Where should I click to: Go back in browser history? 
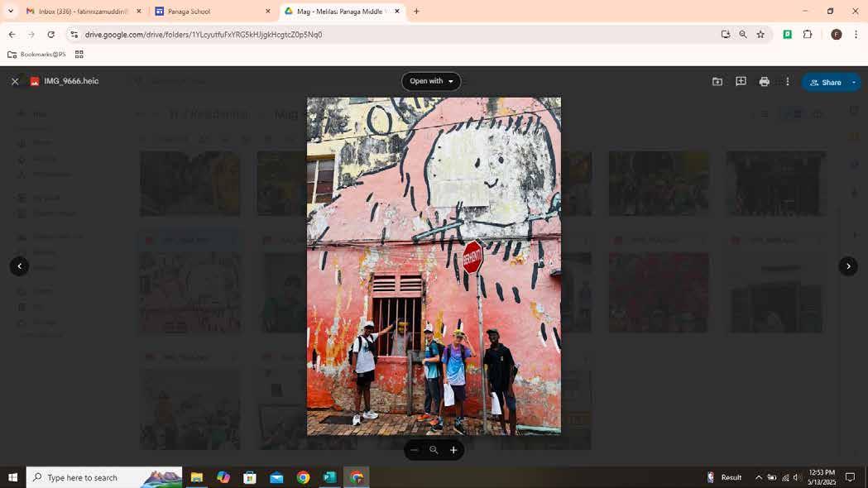(x=12, y=34)
